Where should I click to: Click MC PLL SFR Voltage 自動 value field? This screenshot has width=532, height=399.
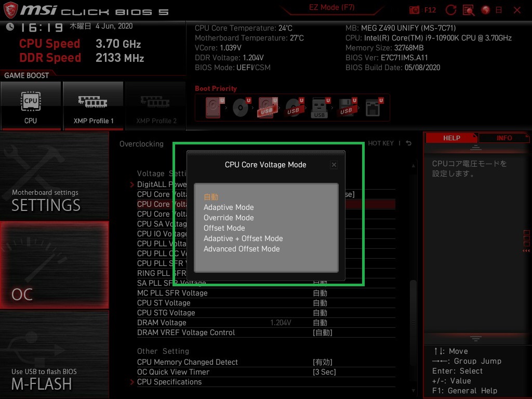pos(320,293)
